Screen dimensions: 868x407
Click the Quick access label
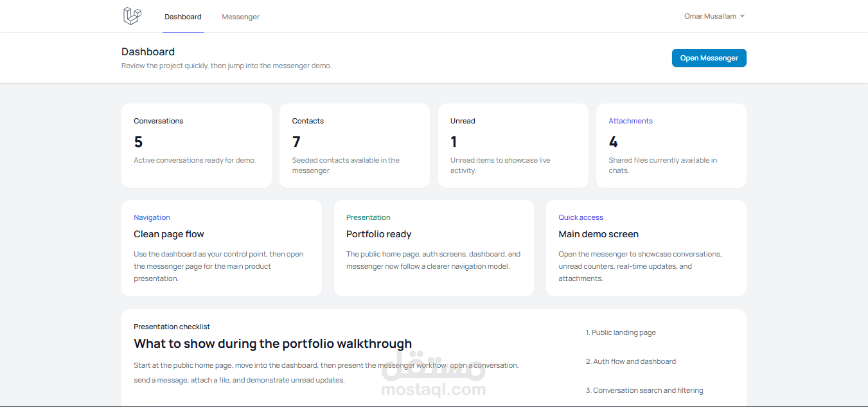[x=581, y=217]
